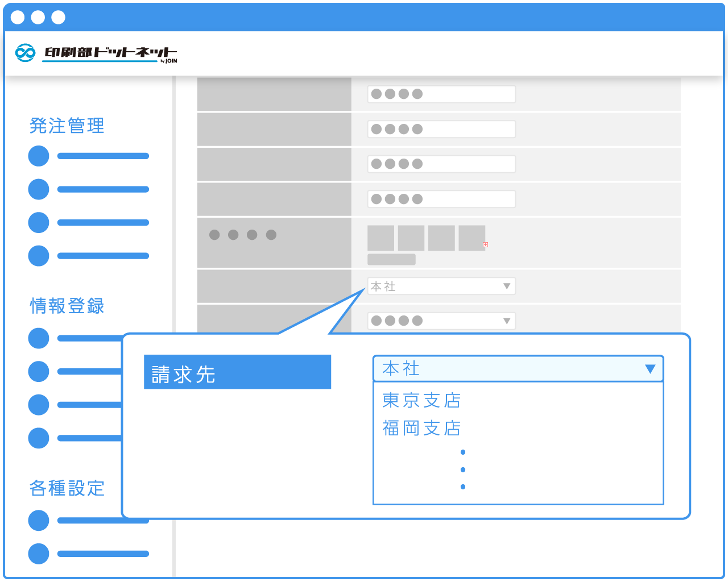Open the 各種設定 sidebar section
Screen dimensions: 728x582
pyautogui.click(x=67, y=488)
